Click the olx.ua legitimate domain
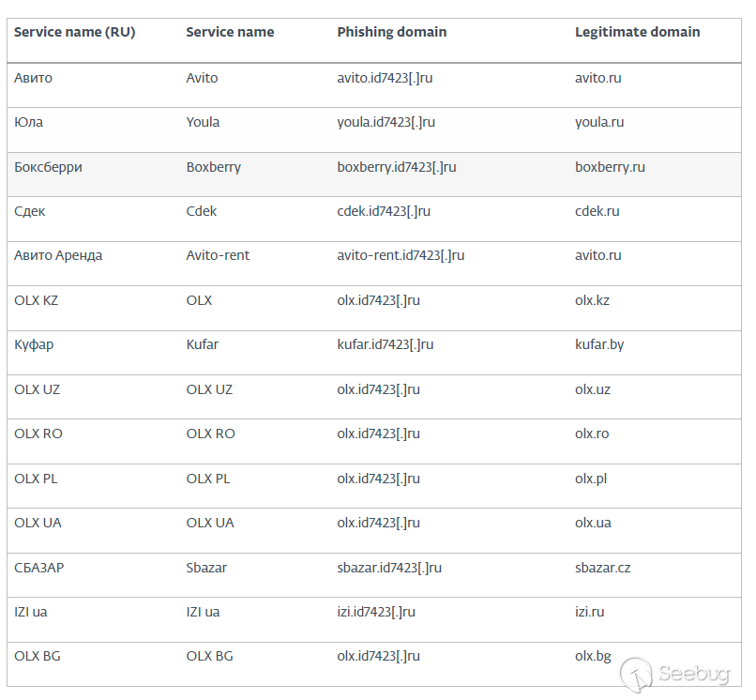 click(592, 523)
